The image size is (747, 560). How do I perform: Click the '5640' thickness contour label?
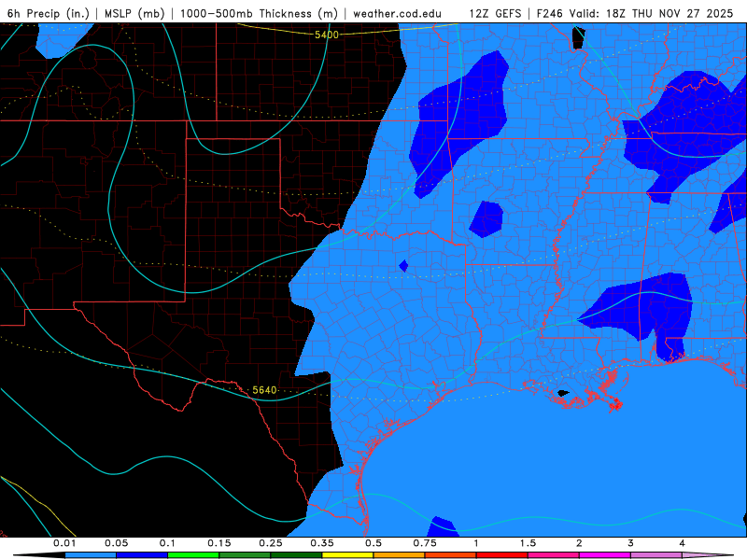coord(264,390)
